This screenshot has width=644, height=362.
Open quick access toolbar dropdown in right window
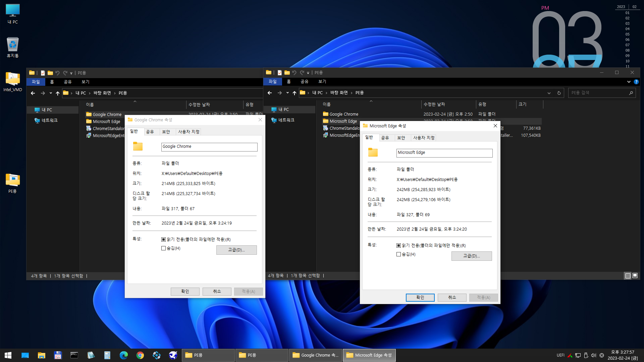click(308, 73)
